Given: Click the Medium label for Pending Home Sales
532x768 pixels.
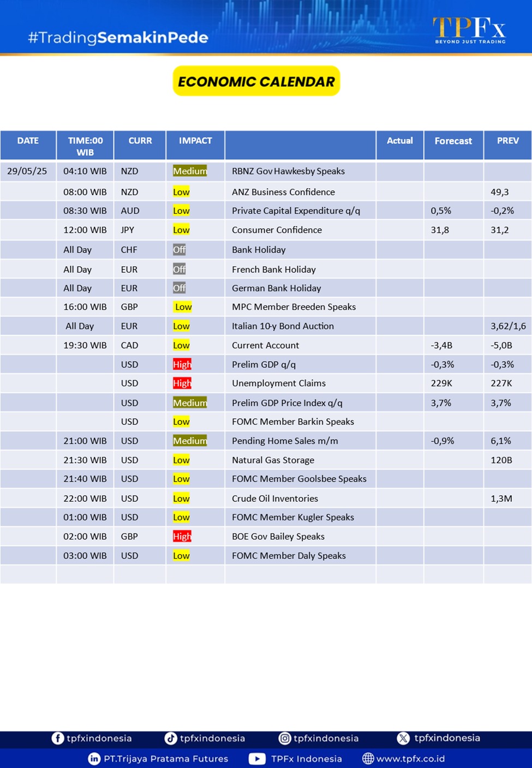Looking at the screenshot, I should 190,441.
